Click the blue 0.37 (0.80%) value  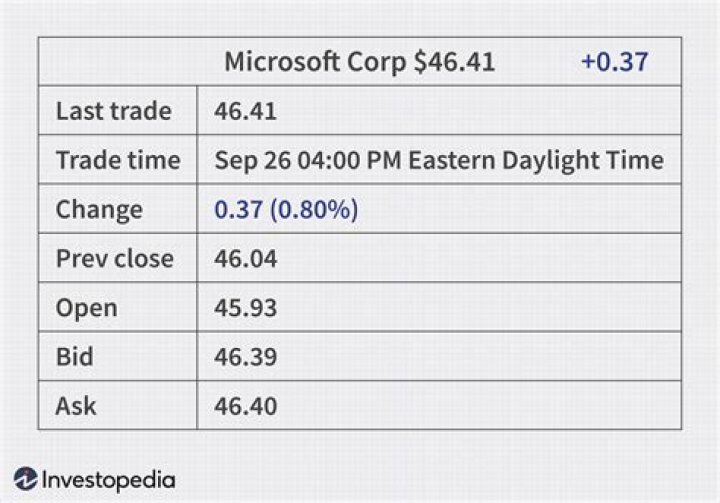tap(286, 210)
